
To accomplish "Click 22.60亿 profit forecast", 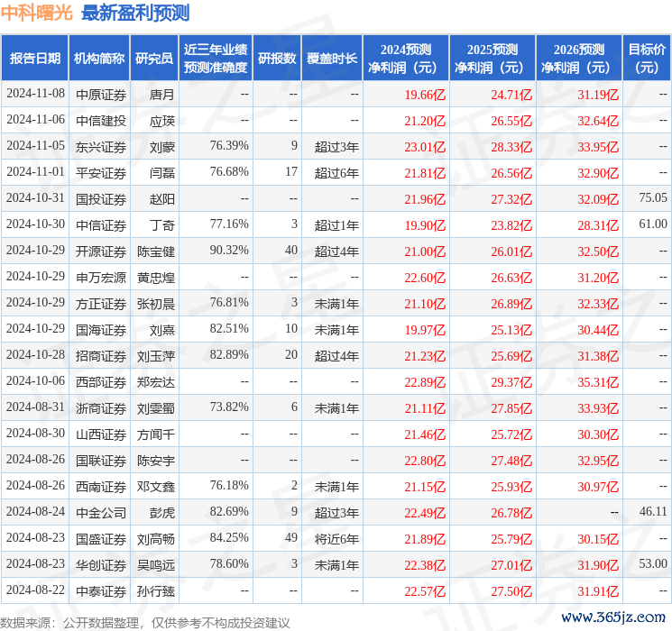I will pyautogui.click(x=425, y=278).
